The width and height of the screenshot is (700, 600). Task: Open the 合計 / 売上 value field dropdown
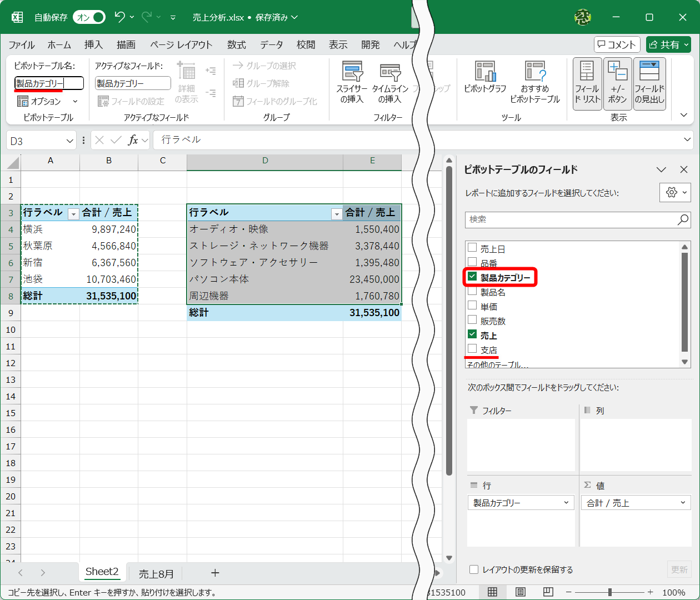(x=683, y=503)
